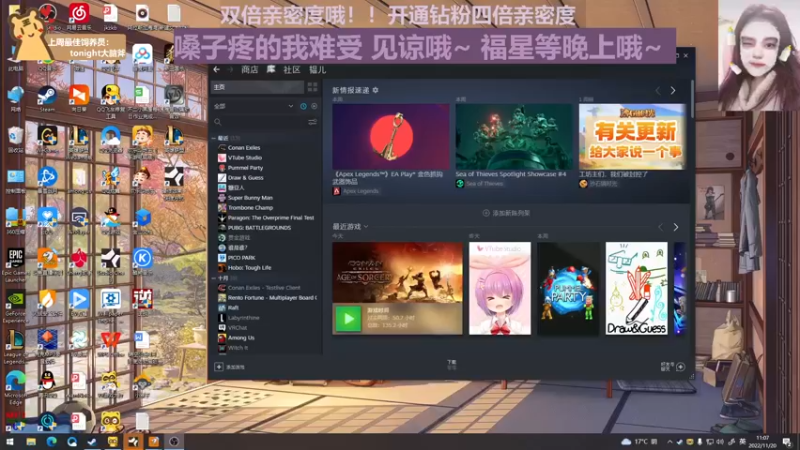Switch library to grid collections view

coord(312,87)
